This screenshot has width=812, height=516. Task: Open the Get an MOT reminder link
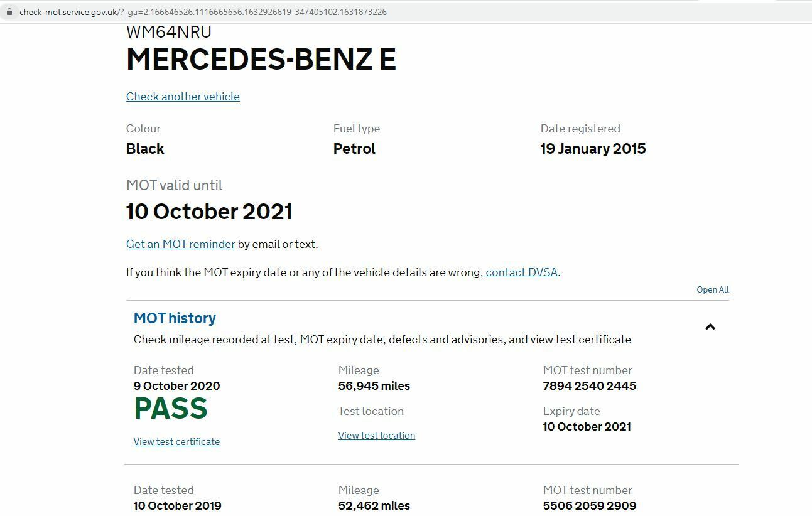180,244
